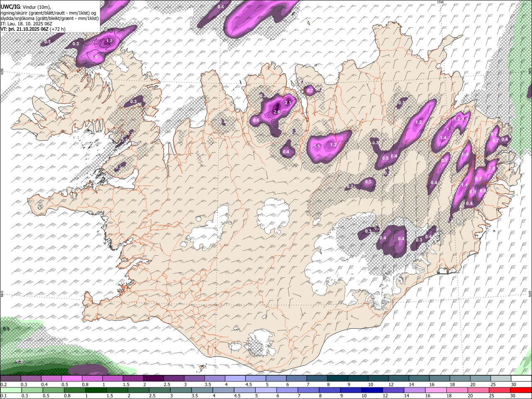This screenshot has width=532, height=399.
Task: Click the '0.2' label under the upper legend row
Action: click(x=3, y=384)
